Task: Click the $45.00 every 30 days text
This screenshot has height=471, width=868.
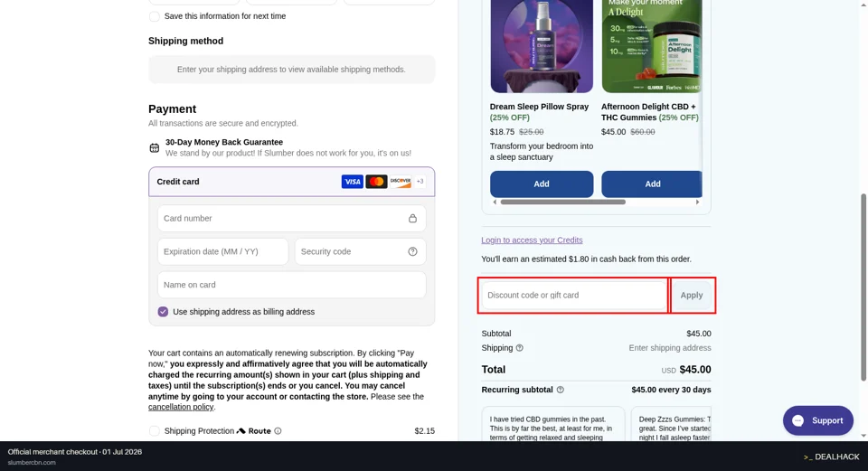Action: (671, 390)
